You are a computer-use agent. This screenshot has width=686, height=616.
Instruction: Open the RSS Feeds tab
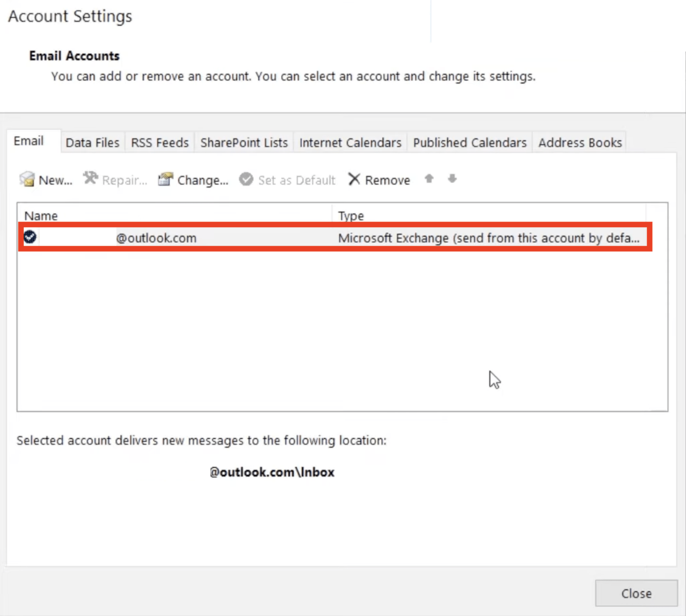pos(160,142)
